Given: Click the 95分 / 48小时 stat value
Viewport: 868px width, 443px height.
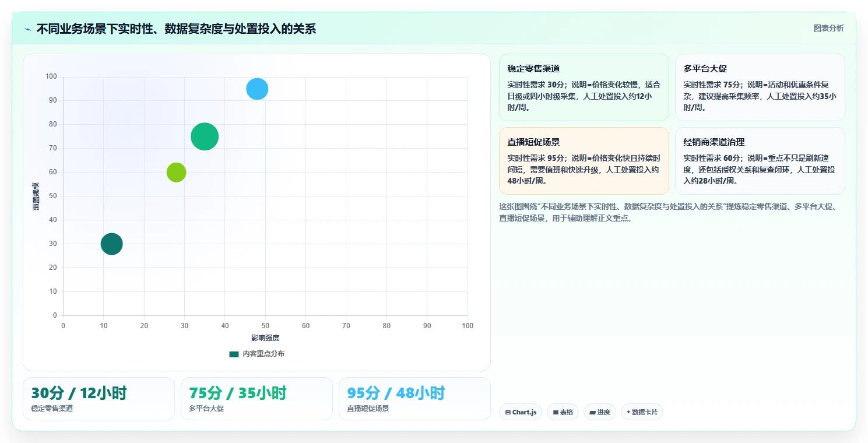Looking at the screenshot, I should [x=396, y=393].
